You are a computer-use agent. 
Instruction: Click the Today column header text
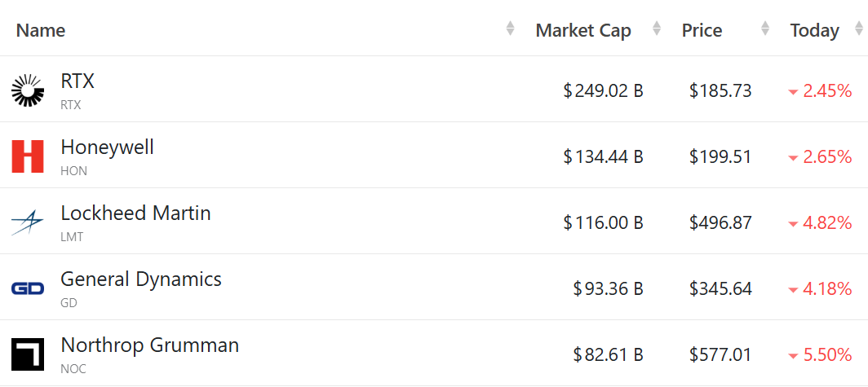pos(814,30)
